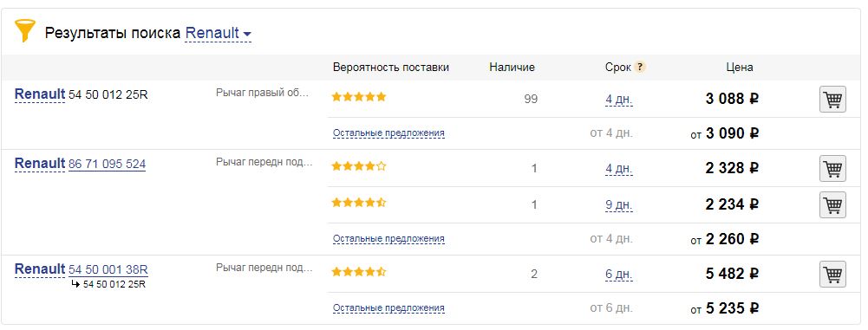Click the four-star rating for 2 328 ₽ offer
This screenshot has width=868, height=330.
click(x=359, y=165)
